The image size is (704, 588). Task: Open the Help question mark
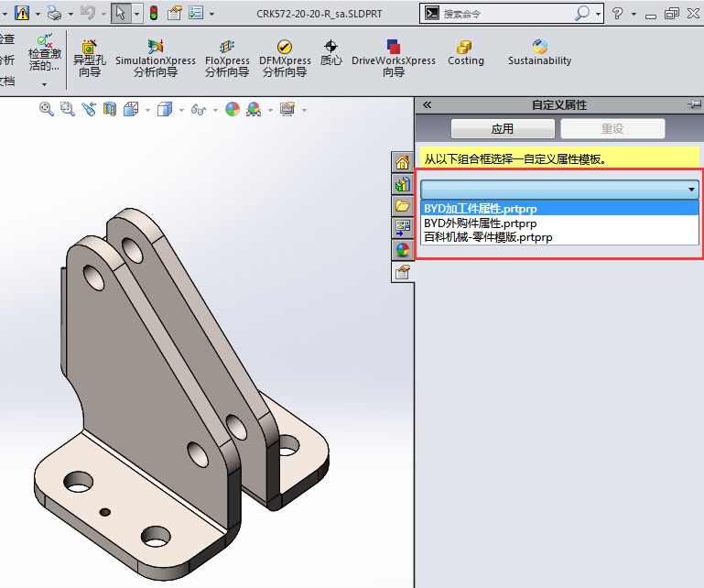618,14
